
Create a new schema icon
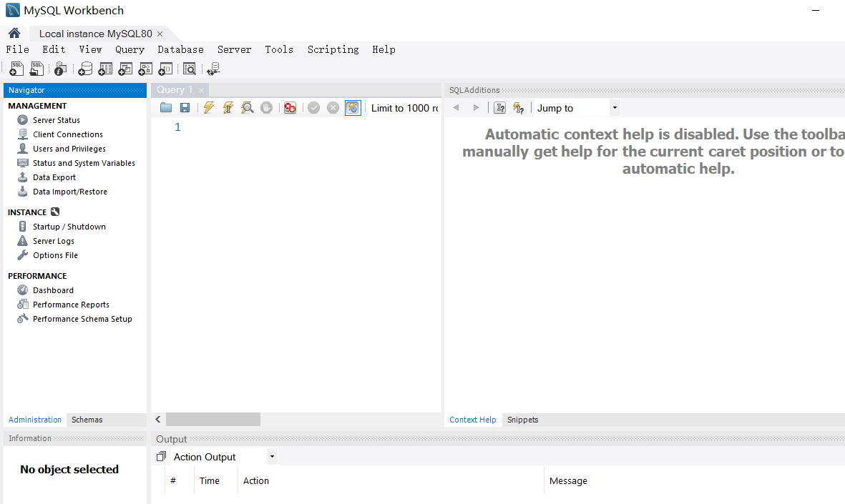pos(85,69)
